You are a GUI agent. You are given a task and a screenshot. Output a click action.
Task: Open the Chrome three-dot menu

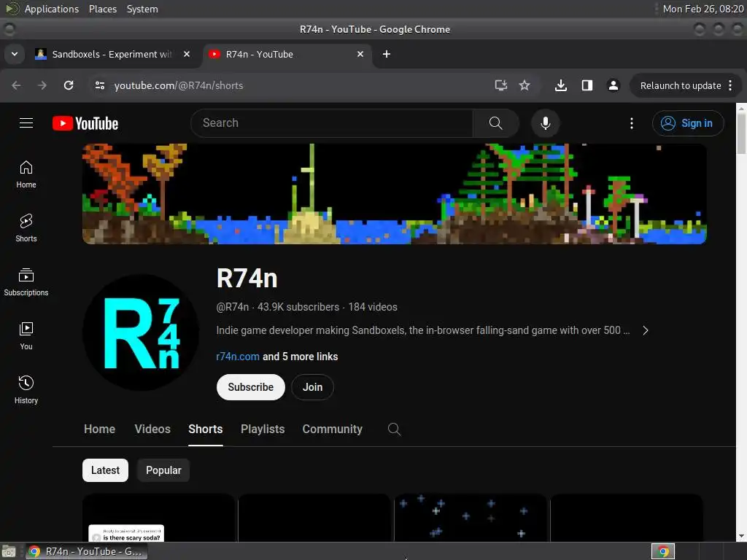point(730,86)
